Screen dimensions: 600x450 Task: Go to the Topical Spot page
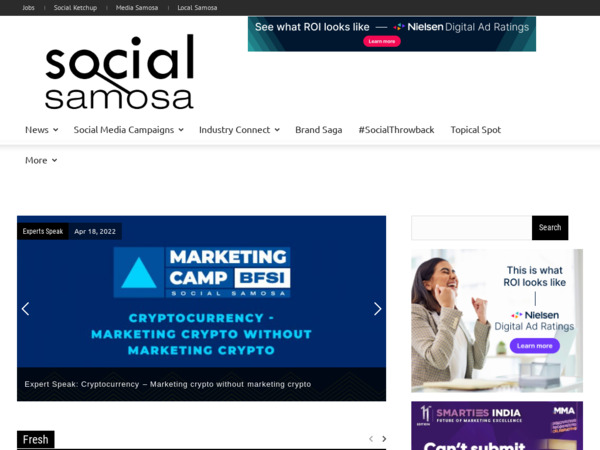[x=475, y=130]
